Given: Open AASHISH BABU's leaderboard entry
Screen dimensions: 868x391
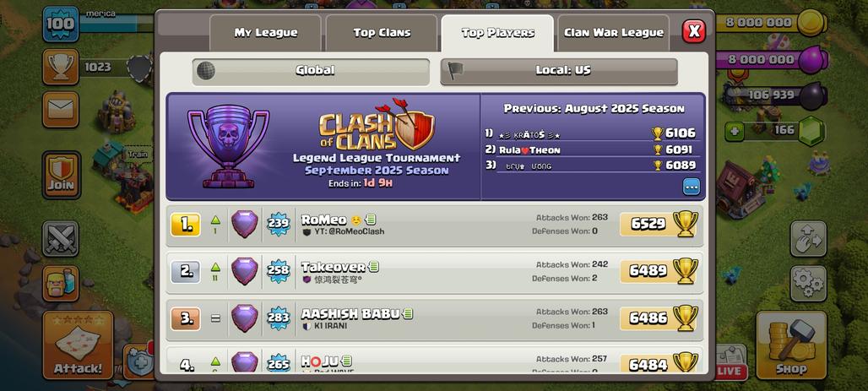Looking at the screenshot, I should [x=435, y=319].
